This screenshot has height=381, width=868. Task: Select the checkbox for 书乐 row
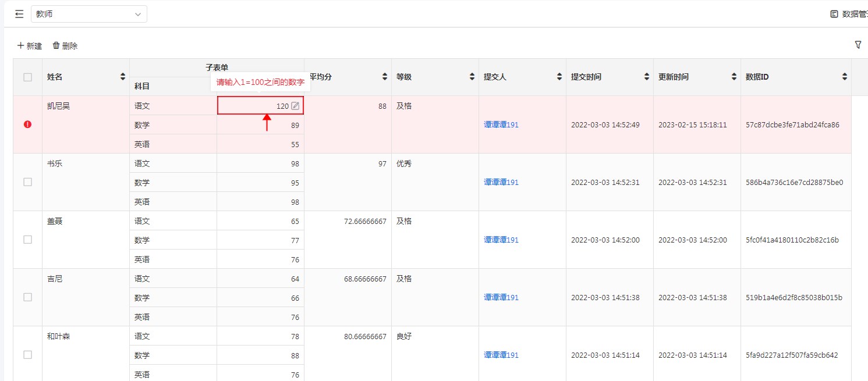tap(27, 182)
